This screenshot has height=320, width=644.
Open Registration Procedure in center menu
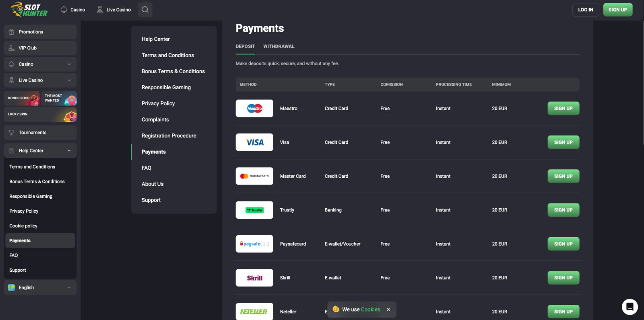[169, 135]
